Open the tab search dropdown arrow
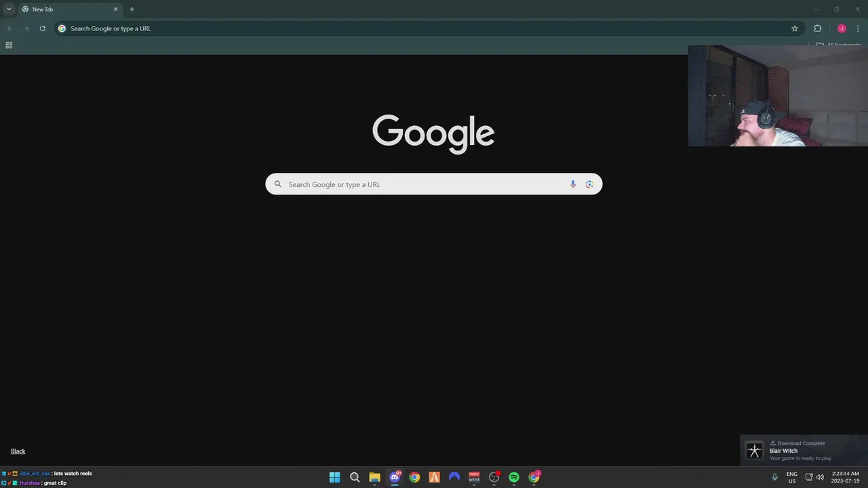This screenshot has height=488, width=868. pyautogui.click(x=9, y=9)
